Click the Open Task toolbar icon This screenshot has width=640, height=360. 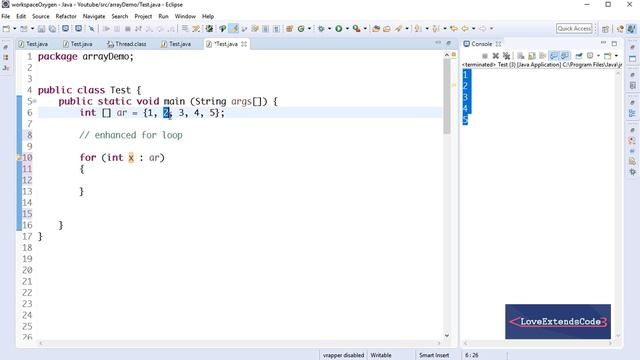tap(387, 29)
